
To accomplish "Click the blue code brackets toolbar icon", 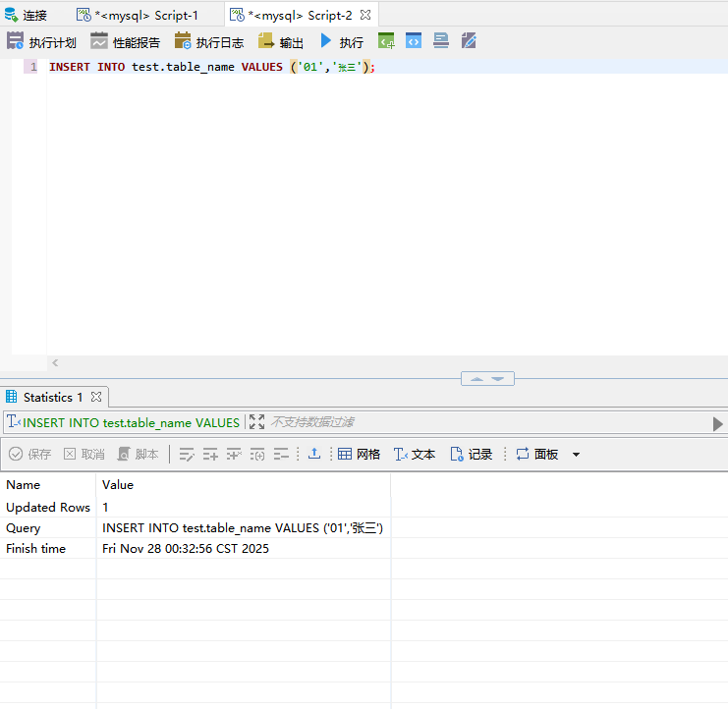I will [414, 41].
